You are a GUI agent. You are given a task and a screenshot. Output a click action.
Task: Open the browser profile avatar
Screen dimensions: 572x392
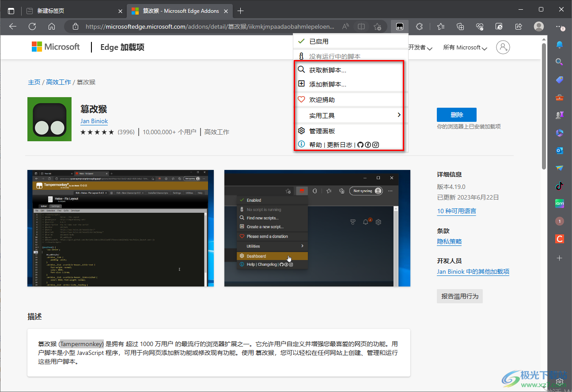(x=539, y=26)
